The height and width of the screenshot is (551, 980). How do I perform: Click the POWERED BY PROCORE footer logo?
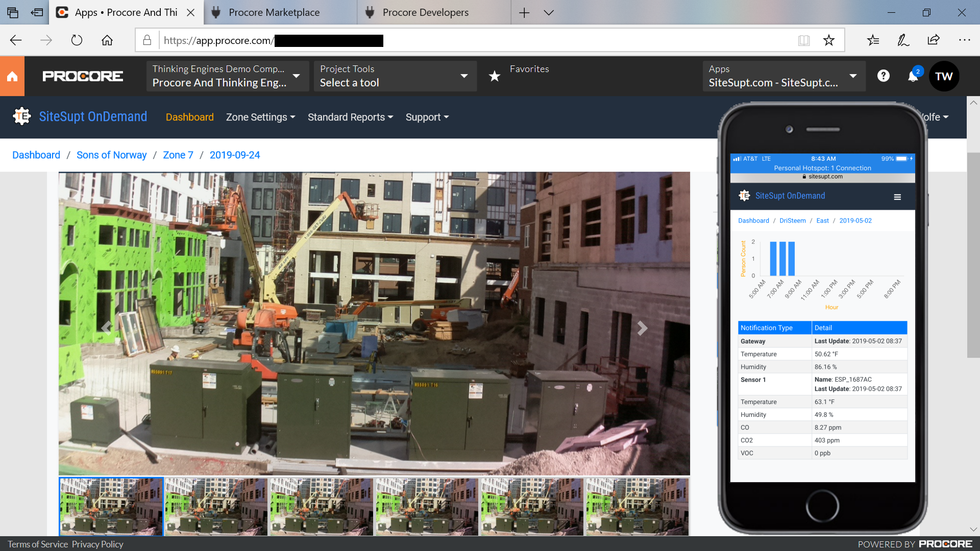coord(946,544)
